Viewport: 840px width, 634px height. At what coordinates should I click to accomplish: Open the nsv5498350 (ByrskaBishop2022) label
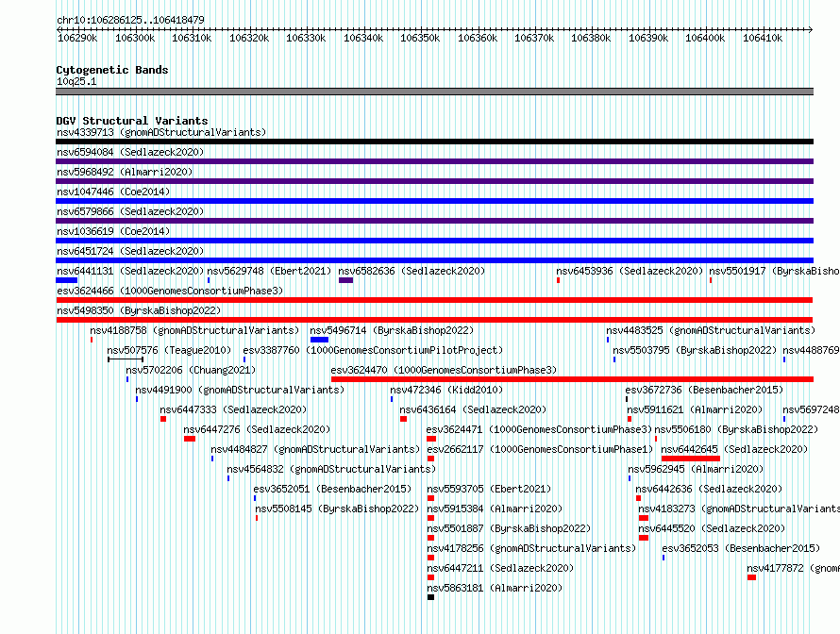pyautogui.click(x=139, y=310)
